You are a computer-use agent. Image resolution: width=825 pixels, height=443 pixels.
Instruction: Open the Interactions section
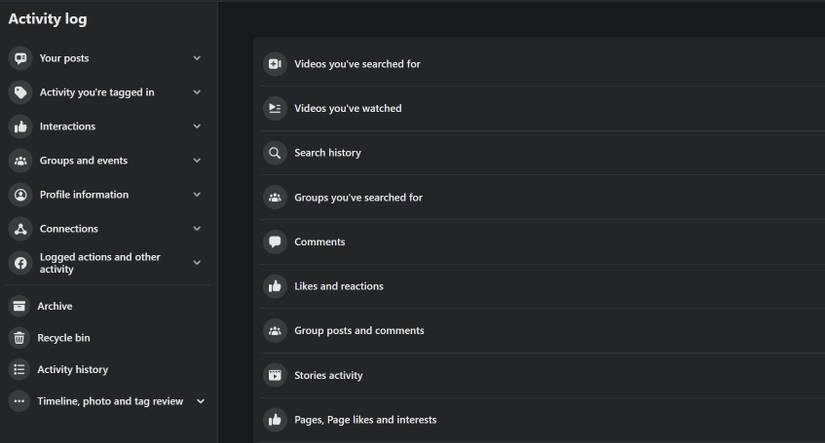(x=107, y=126)
